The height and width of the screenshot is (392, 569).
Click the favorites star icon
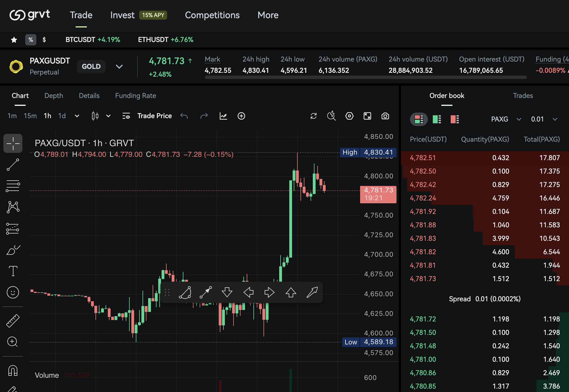point(14,40)
